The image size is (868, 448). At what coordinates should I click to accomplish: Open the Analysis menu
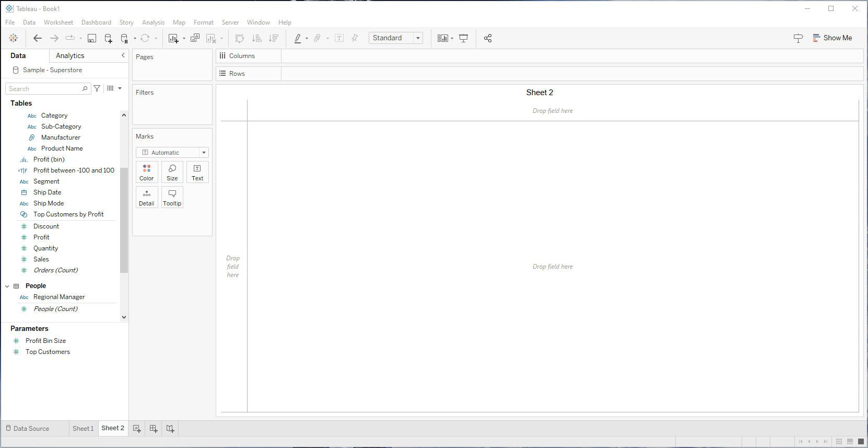(x=153, y=22)
